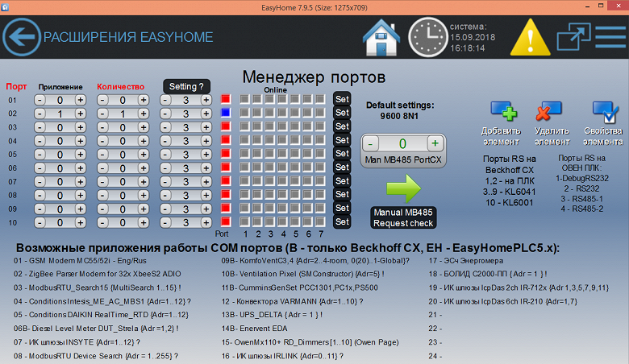Click Manual MB485 Request check button
629x364 pixels.
(x=403, y=218)
